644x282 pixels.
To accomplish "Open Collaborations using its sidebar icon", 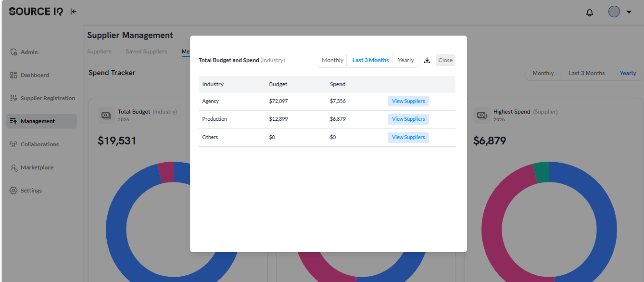I will (13, 144).
